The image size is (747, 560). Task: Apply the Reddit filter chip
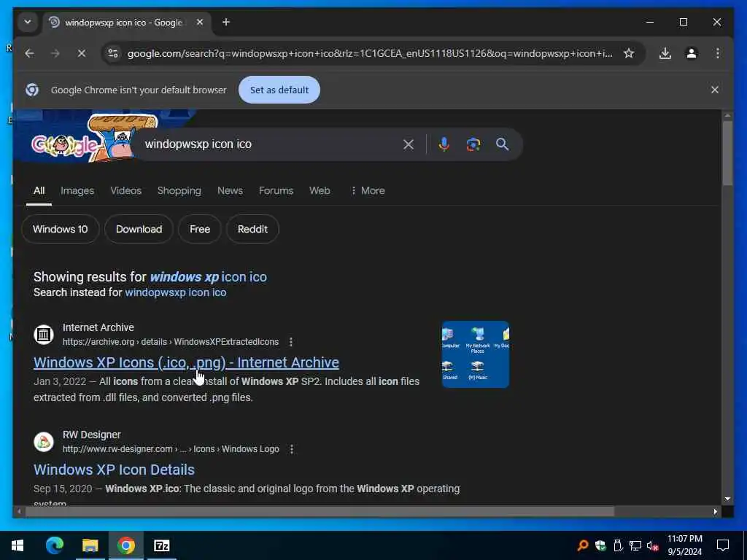point(252,229)
